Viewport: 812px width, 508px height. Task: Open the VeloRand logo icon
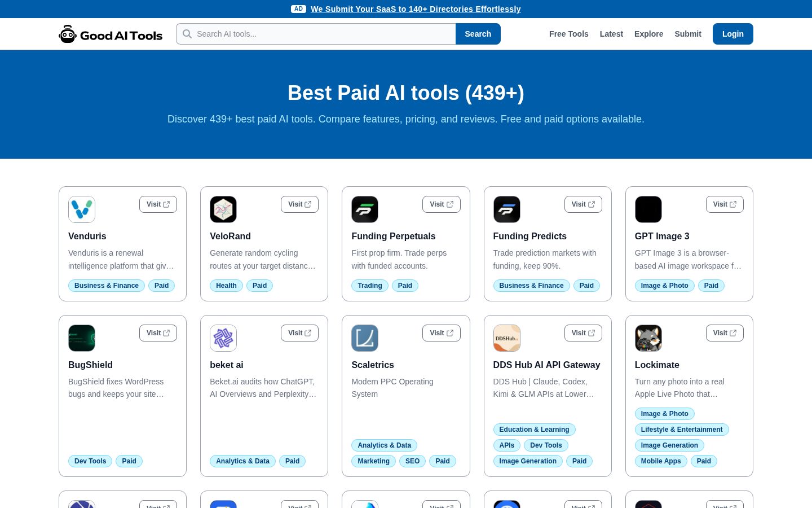point(223,209)
